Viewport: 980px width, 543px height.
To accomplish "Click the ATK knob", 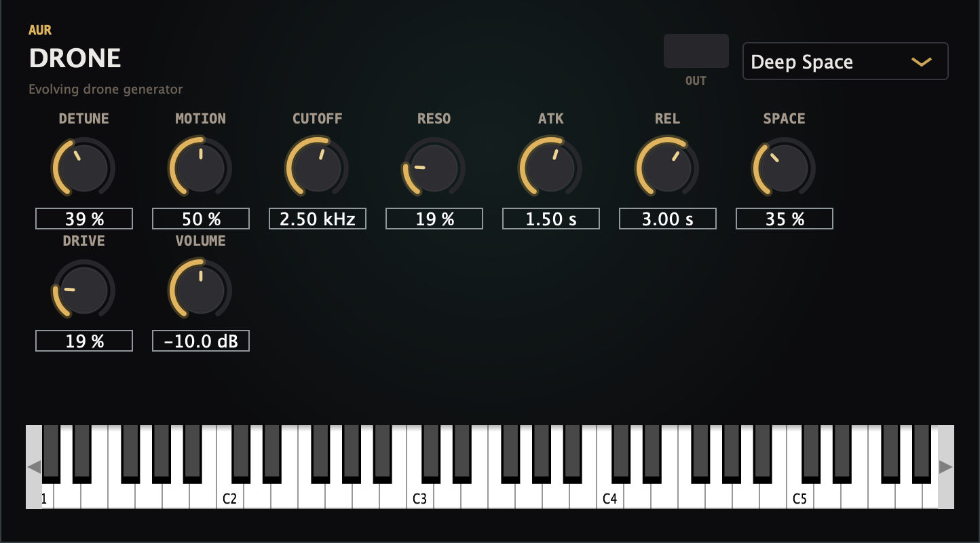I will [x=550, y=168].
